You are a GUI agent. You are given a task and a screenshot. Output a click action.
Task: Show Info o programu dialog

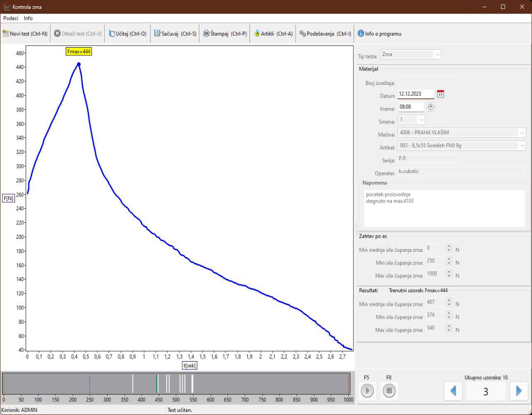point(379,34)
